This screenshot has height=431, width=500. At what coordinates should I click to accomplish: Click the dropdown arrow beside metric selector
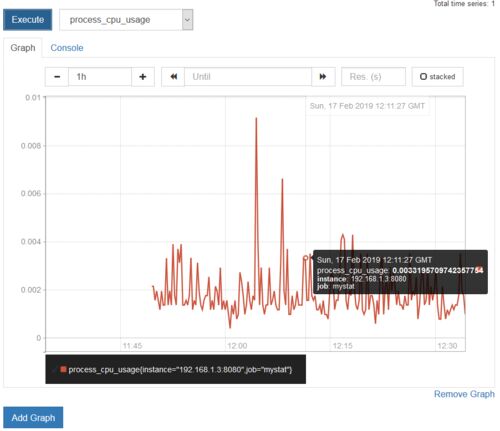187,20
